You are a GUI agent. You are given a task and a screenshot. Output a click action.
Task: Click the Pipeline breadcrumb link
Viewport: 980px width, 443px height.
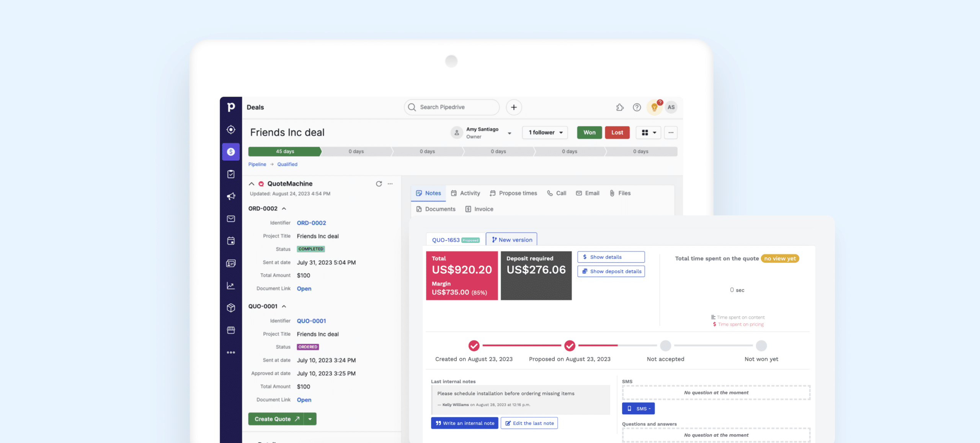pyautogui.click(x=257, y=164)
